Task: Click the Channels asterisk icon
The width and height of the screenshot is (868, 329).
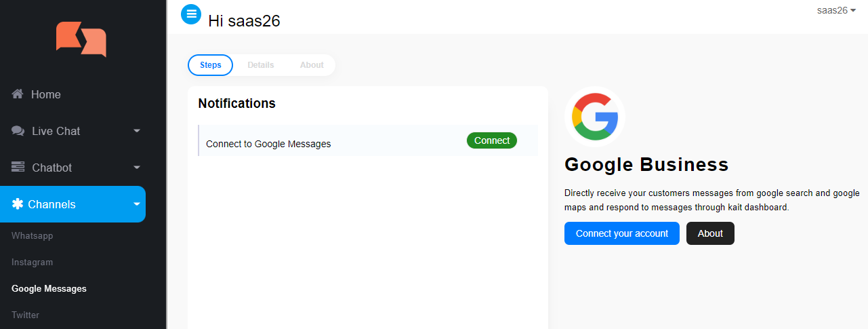Action: 18,204
